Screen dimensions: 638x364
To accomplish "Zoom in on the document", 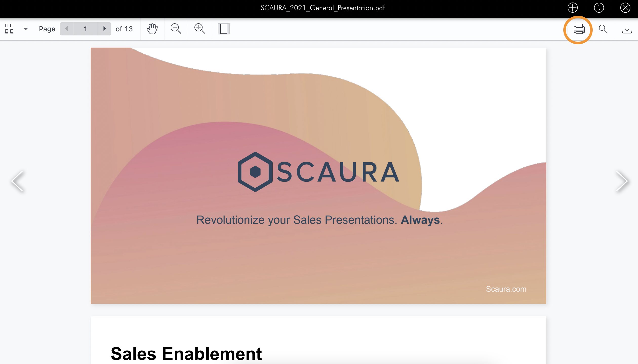I will click(x=200, y=29).
